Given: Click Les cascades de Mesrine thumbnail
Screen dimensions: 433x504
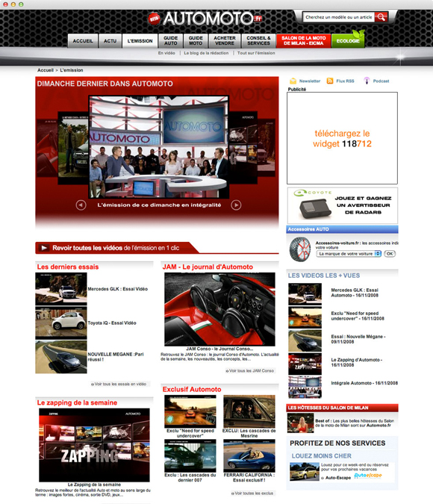Looking at the screenshot, I should [x=249, y=411].
